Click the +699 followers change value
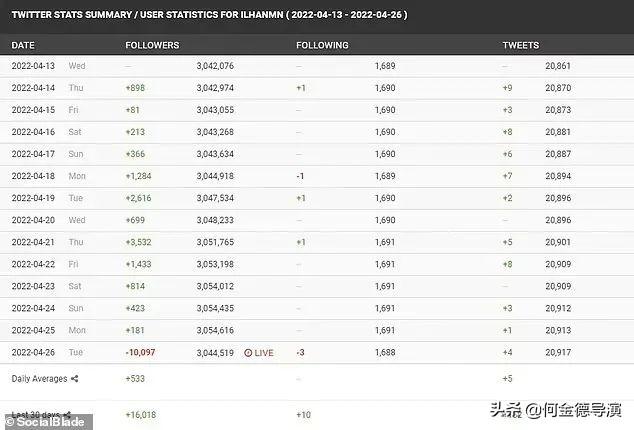The image size is (634, 430). [135, 220]
